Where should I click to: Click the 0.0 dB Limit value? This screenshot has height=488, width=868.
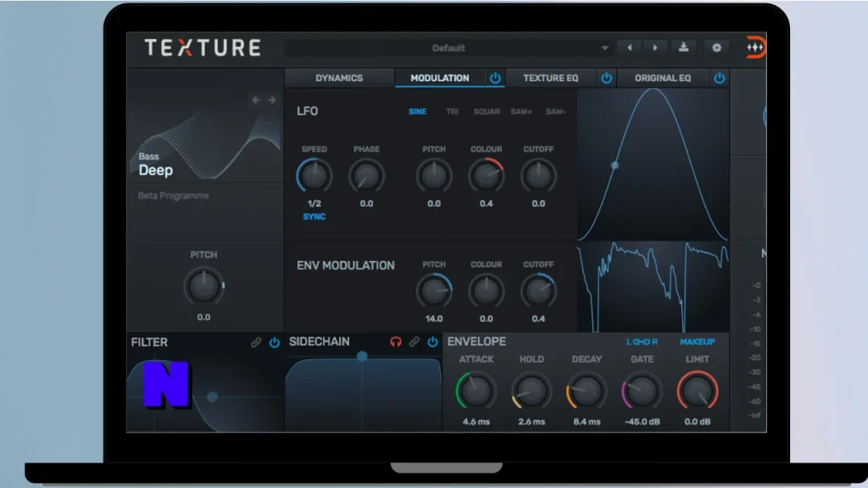[x=698, y=422]
